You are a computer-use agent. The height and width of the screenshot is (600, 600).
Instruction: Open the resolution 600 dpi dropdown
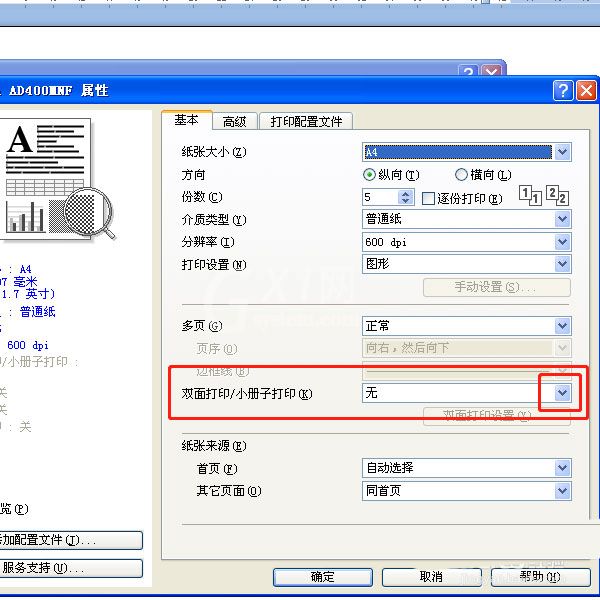pyautogui.click(x=466, y=242)
